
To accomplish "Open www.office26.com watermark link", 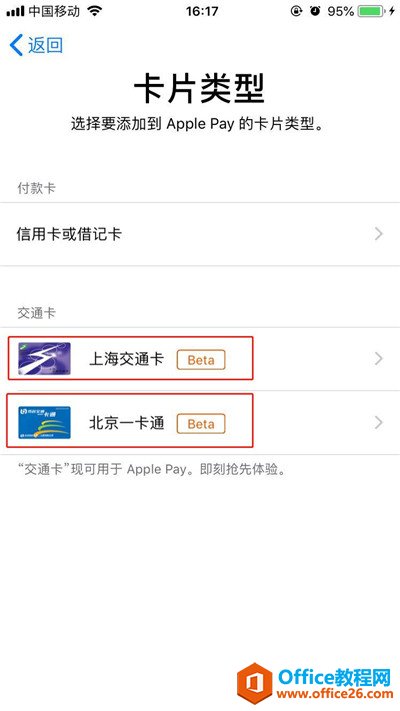I will pos(336,693).
